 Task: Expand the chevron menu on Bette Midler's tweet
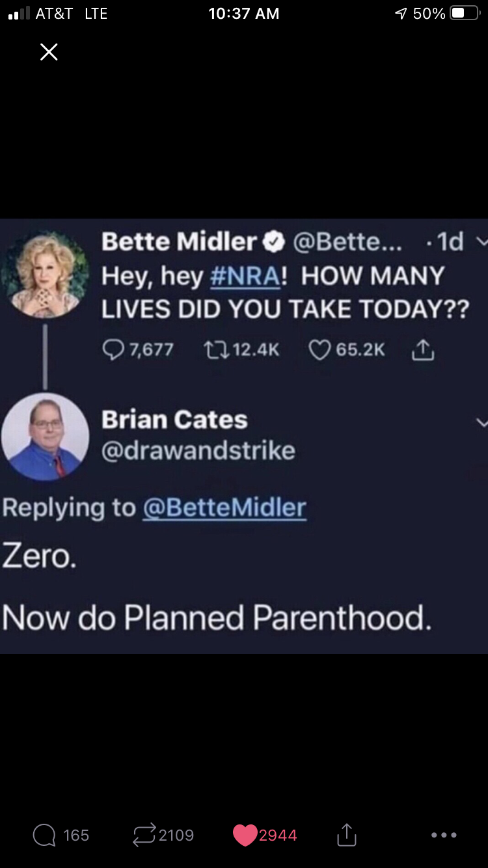(x=481, y=243)
